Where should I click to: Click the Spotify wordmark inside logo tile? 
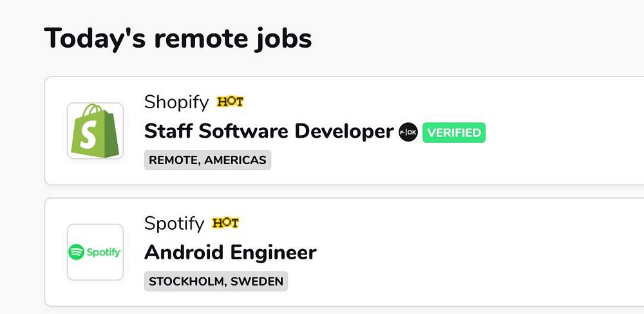(x=103, y=253)
